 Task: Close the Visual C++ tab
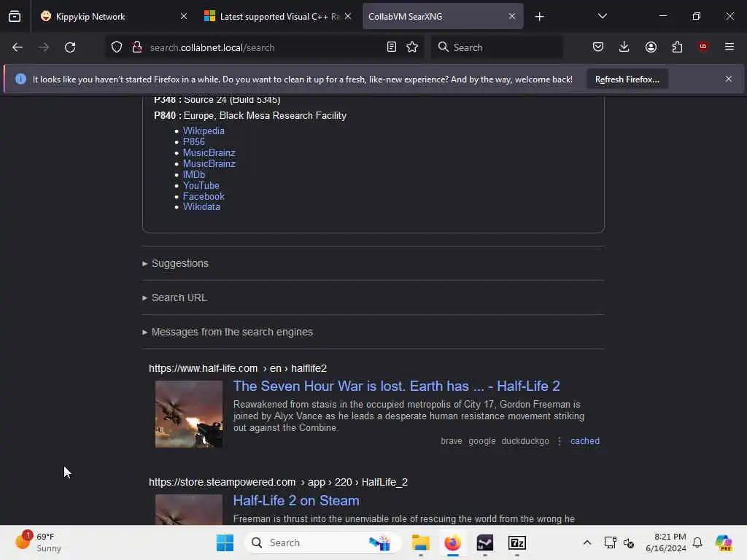(348, 16)
